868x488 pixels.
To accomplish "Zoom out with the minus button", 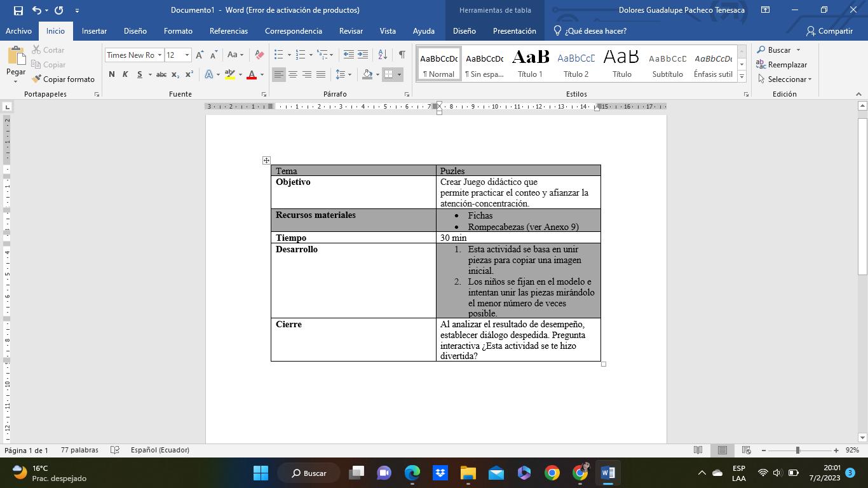I will tap(764, 450).
